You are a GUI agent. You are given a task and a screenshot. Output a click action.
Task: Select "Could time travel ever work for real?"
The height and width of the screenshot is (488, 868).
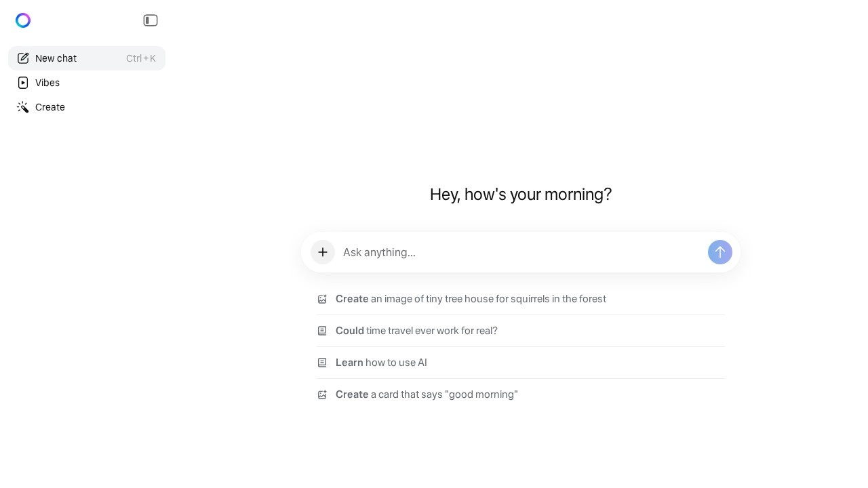416,331
